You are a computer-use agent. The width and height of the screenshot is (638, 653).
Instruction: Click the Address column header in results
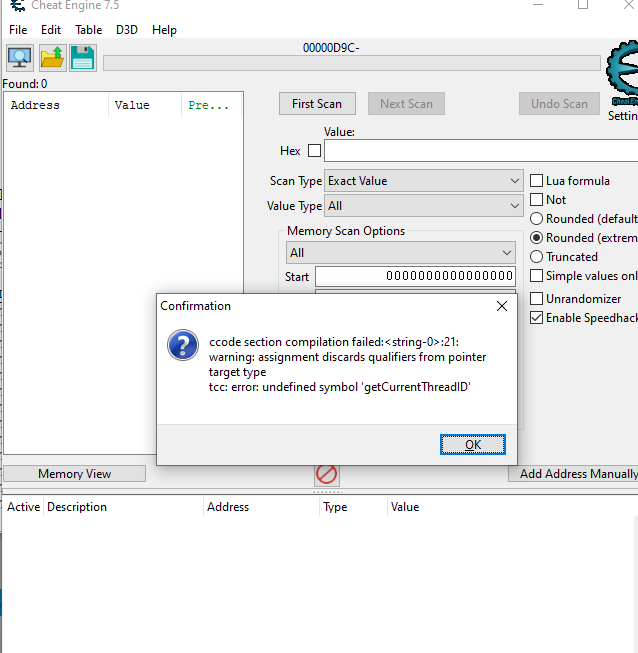(x=56, y=105)
